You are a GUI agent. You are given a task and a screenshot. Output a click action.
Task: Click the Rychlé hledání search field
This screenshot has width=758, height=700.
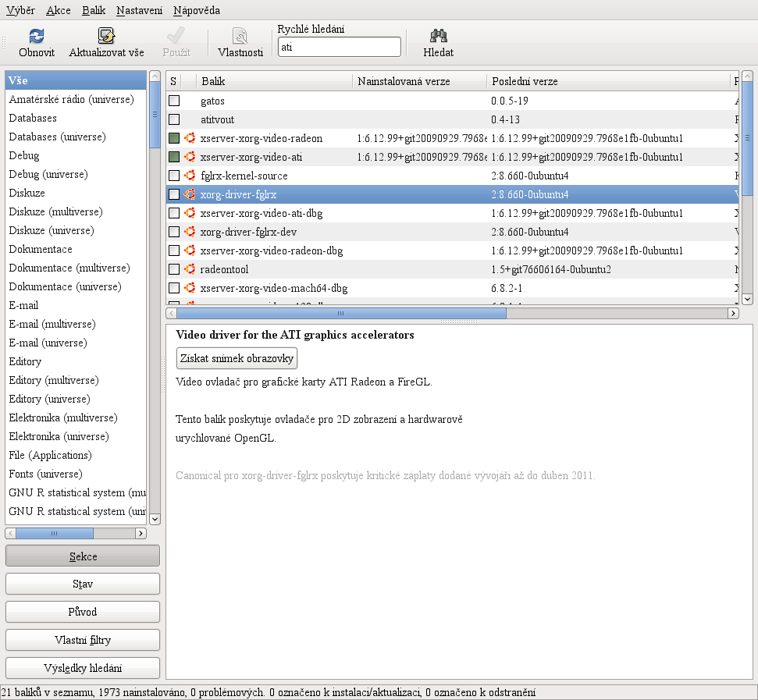(x=340, y=47)
